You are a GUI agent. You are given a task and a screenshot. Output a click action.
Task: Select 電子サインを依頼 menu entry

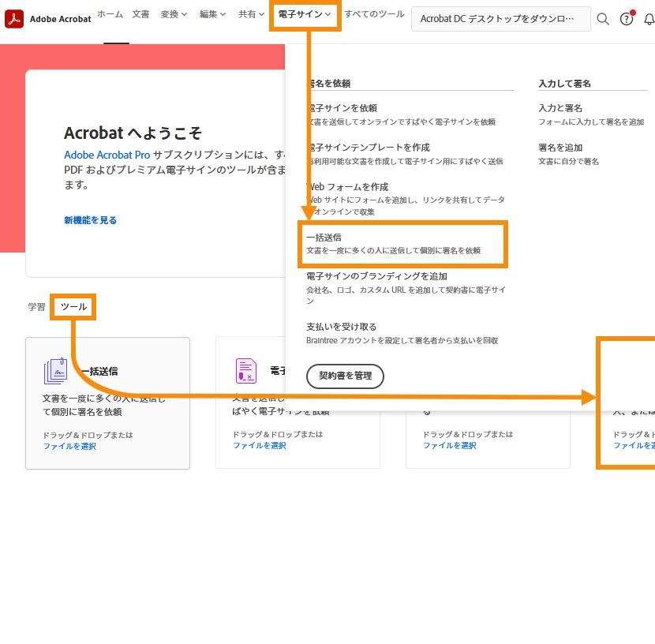[342, 108]
